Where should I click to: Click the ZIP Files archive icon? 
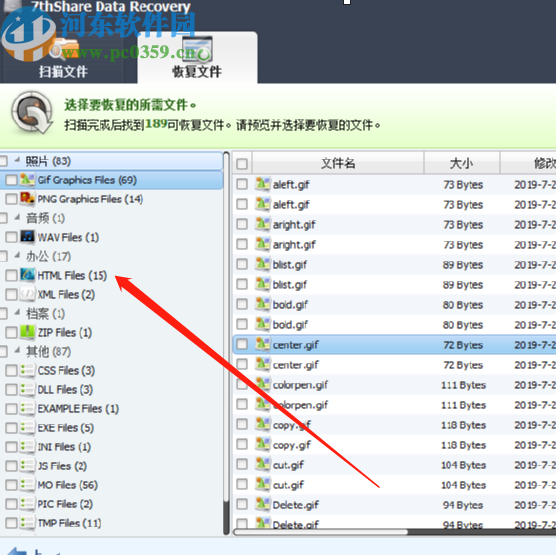[x=27, y=332]
